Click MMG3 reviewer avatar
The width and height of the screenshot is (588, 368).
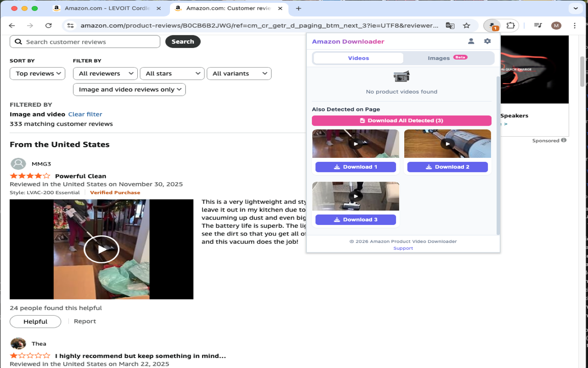pos(18,164)
